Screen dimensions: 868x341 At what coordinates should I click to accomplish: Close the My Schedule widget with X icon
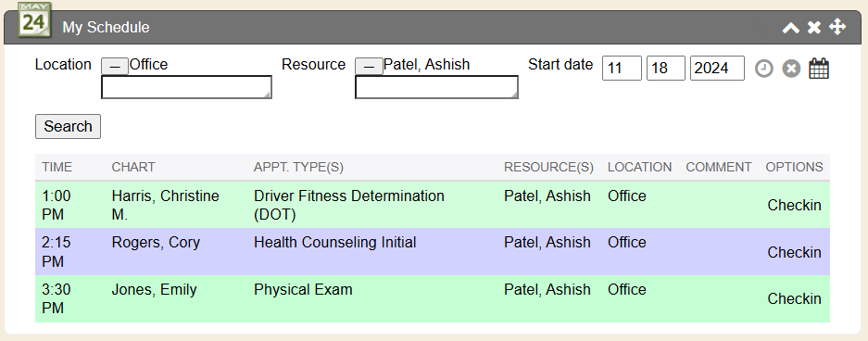click(813, 28)
